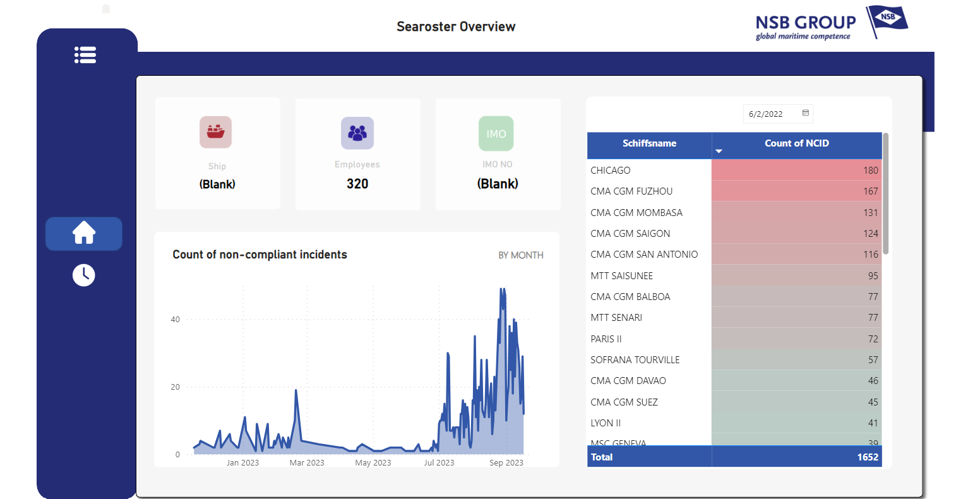Open the hamburger list menu icon

pos(85,55)
